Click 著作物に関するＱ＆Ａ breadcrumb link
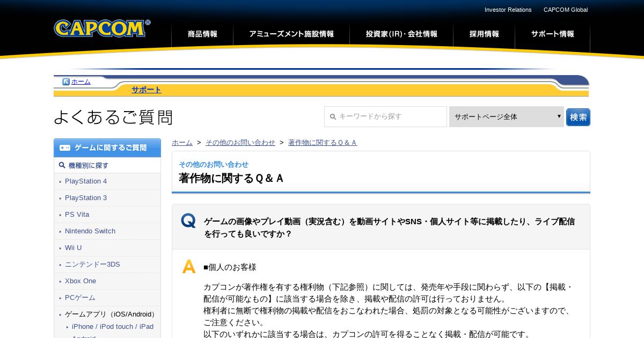The width and height of the screenshot is (644, 338). tap(323, 142)
